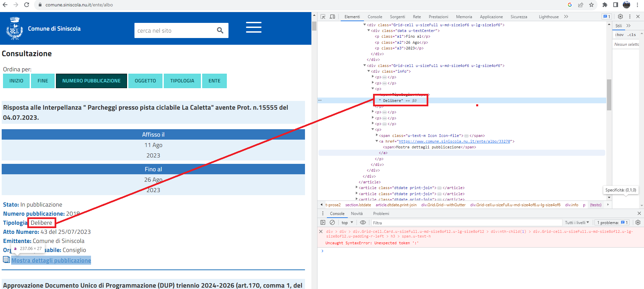Click the 1 problema button in console toolbar
Viewport: 644px width, 289px height.
(611, 222)
